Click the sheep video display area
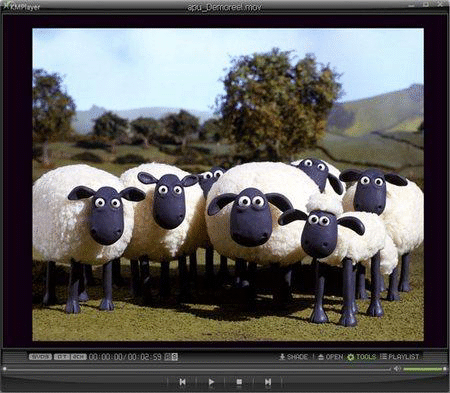This screenshot has width=450, height=393. pyautogui.click(x=228, y=185)
